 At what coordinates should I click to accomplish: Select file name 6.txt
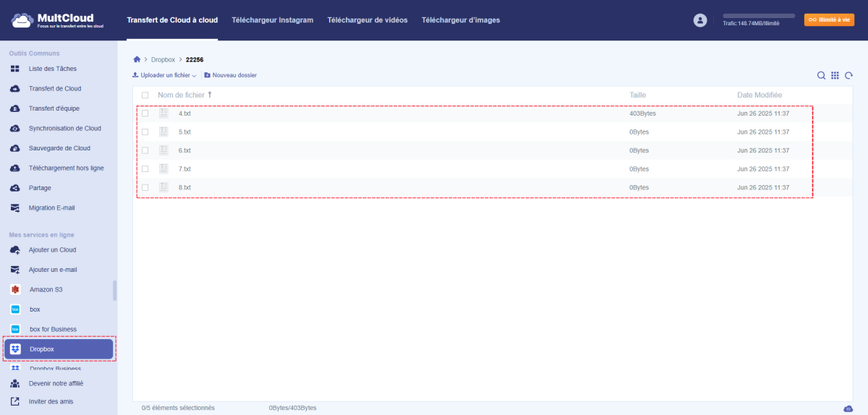point(184,150)
